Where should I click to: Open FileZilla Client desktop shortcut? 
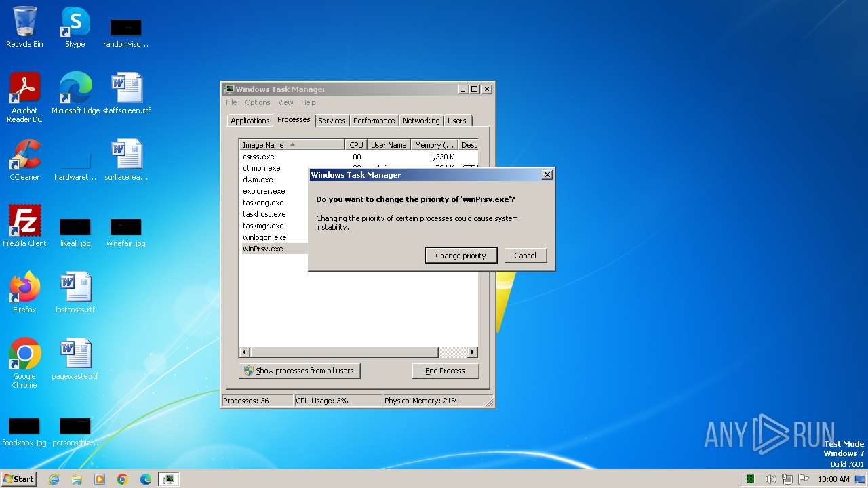(24, 226)
